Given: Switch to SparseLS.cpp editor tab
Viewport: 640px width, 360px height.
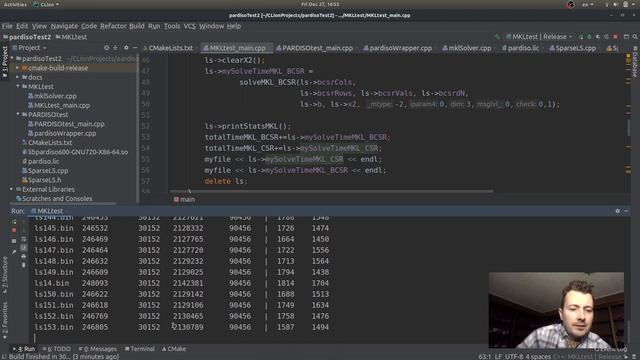Looking at the screenshot, I should (x=572, y=48).
